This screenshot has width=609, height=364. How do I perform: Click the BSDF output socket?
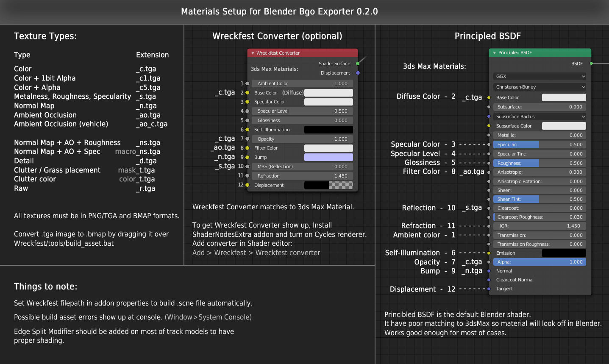[x=591, y=64]
